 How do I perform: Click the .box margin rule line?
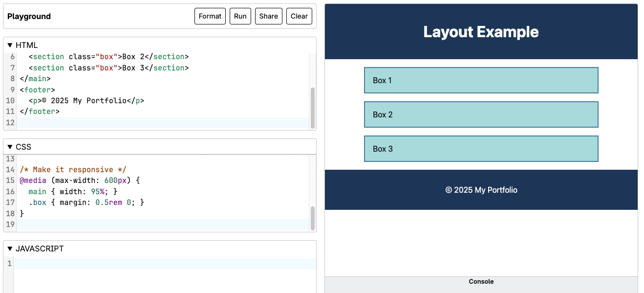tap(86, 203)
